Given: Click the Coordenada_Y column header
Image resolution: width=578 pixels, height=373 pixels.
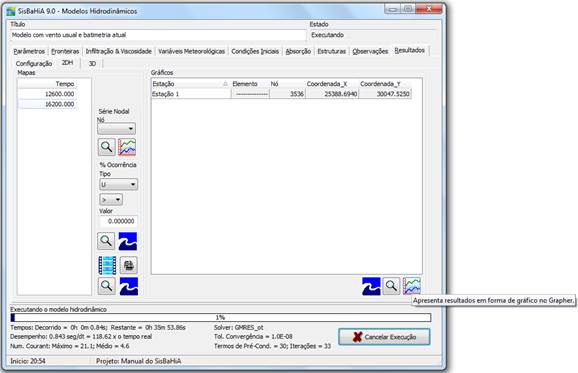Looking at the screenshot, I should pos(385,84).
